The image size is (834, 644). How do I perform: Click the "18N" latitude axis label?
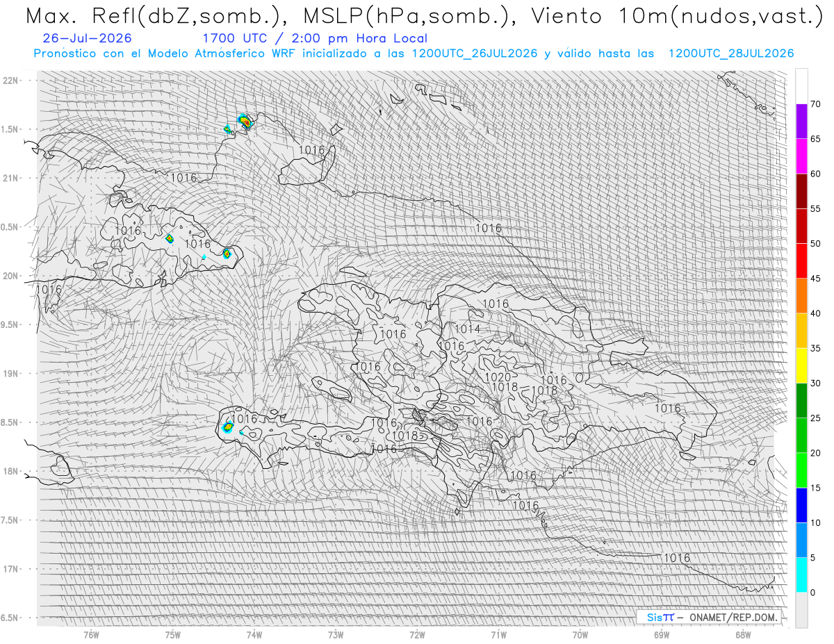pos(11,472)
